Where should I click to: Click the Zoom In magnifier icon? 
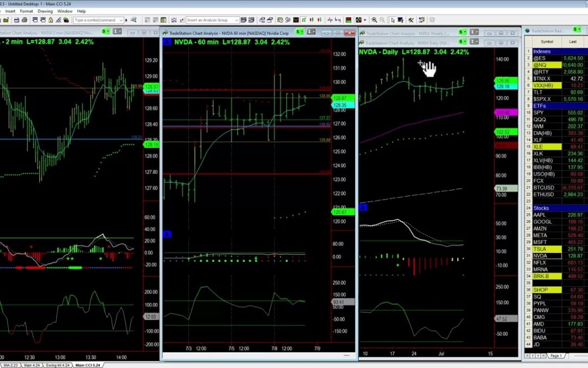pyautogui.click(x=374, y=20)
